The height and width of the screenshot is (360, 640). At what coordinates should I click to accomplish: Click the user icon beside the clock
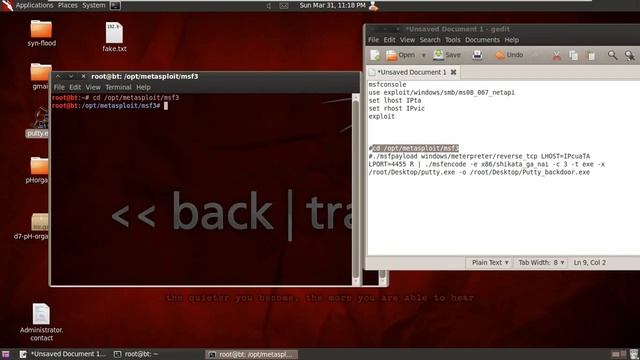pos(373,6)
